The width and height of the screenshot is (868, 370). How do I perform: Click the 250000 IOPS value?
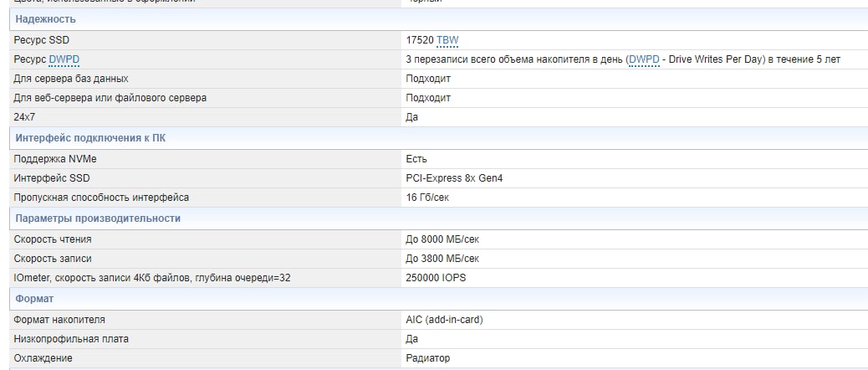click(x=438, y=278)
